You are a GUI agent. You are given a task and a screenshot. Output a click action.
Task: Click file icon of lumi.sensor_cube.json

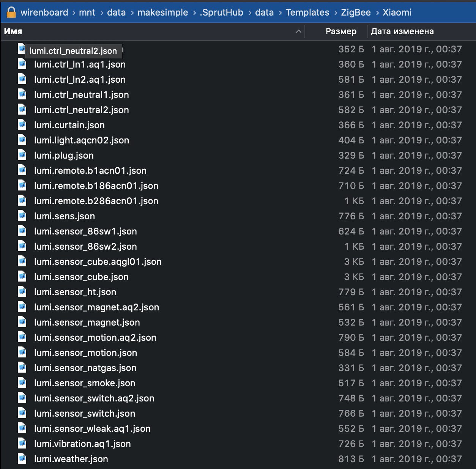click(x=22, y=277)
